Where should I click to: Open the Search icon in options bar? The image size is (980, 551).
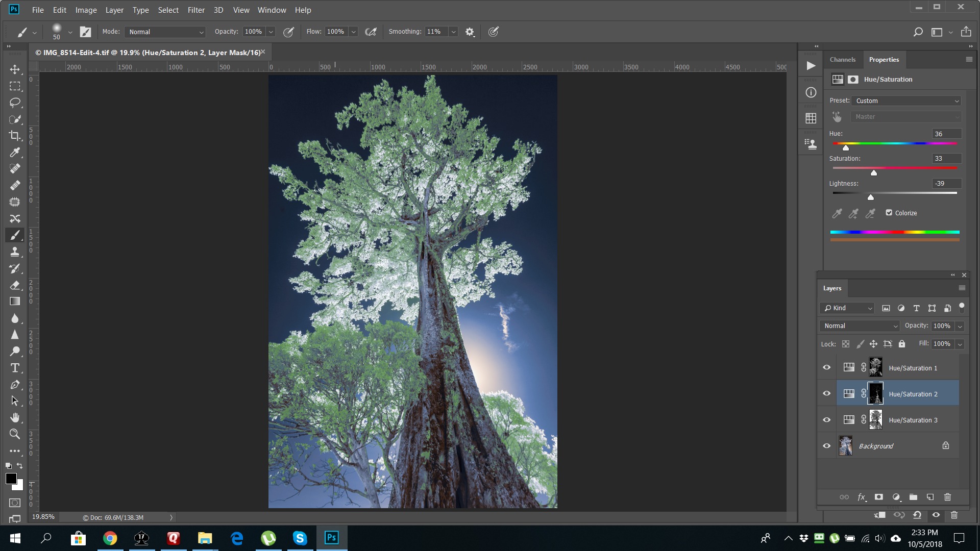pos(918,32)
